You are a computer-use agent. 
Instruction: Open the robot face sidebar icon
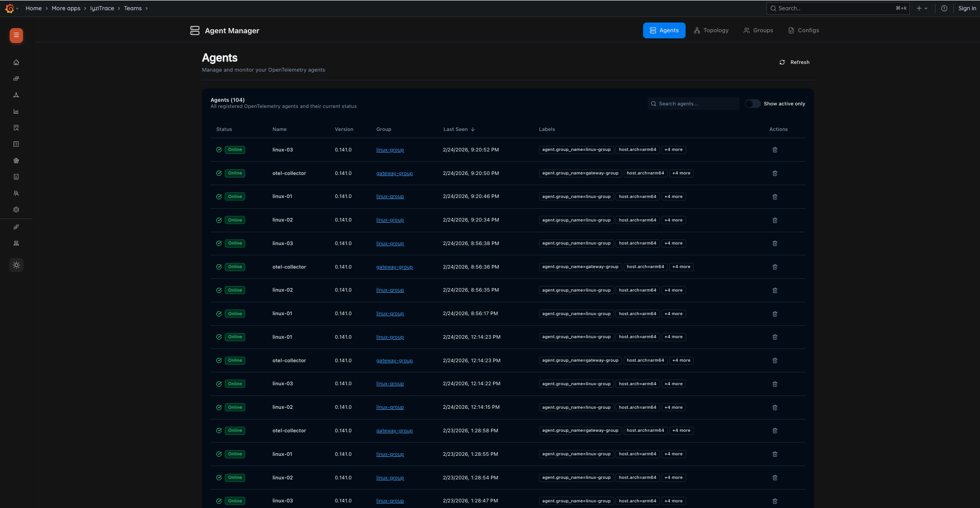[16, 177]
